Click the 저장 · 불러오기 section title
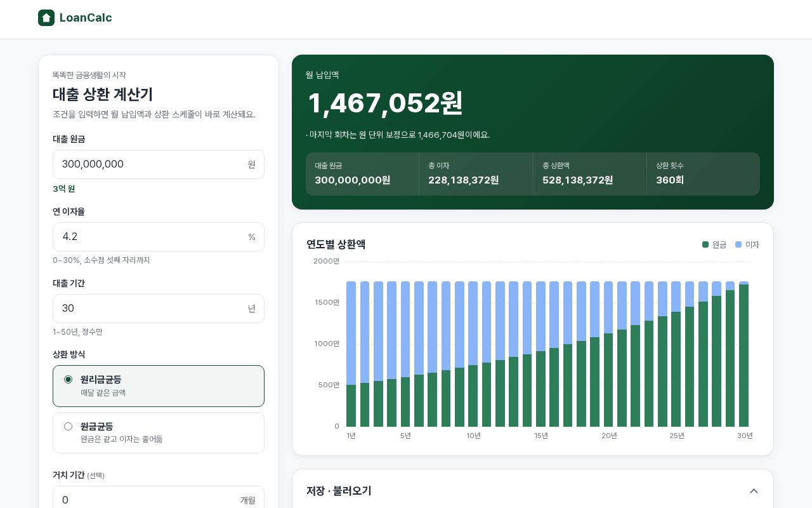The width and height of the screenshot is (812, 508). point(339,491)
